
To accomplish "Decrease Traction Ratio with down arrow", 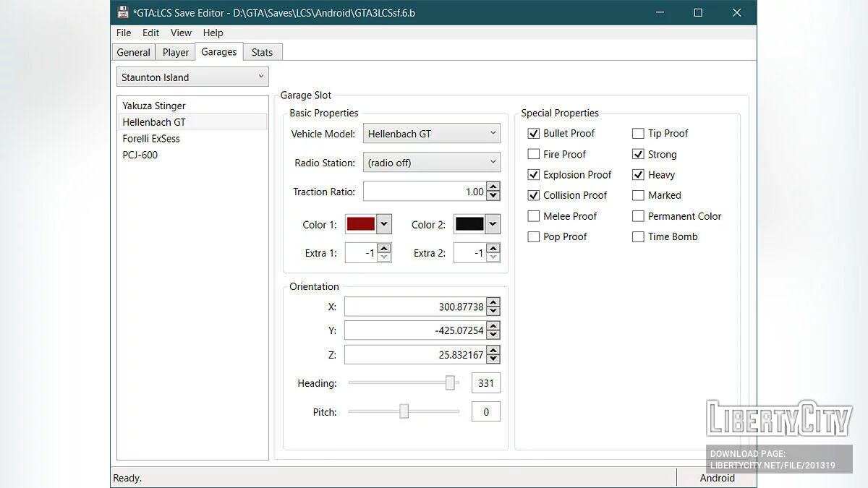I will click(493, 196).
